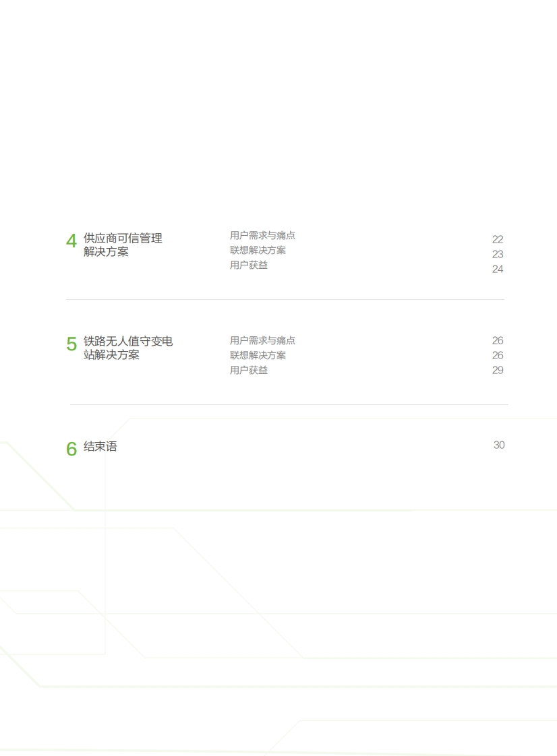Go to 用户需求与痛点 under section 5
Image resolution: width=557 pixels, height=756 pixels.
[262, 340]
